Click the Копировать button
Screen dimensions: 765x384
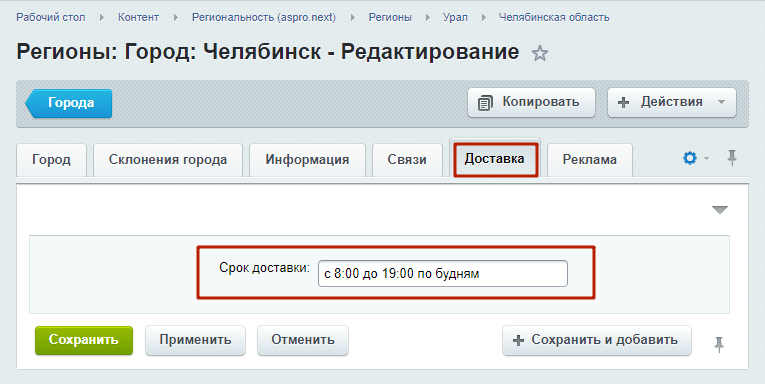coord(531,102)
